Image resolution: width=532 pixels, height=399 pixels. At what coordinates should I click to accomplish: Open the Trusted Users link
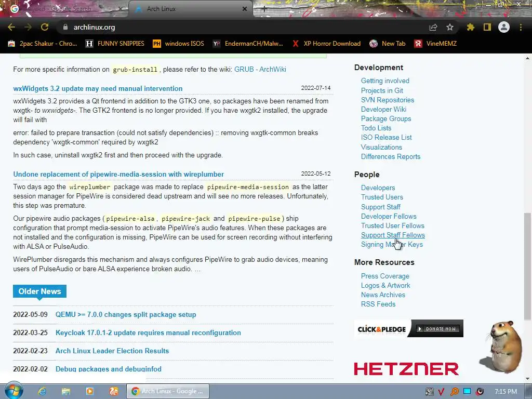click(382, 197)
